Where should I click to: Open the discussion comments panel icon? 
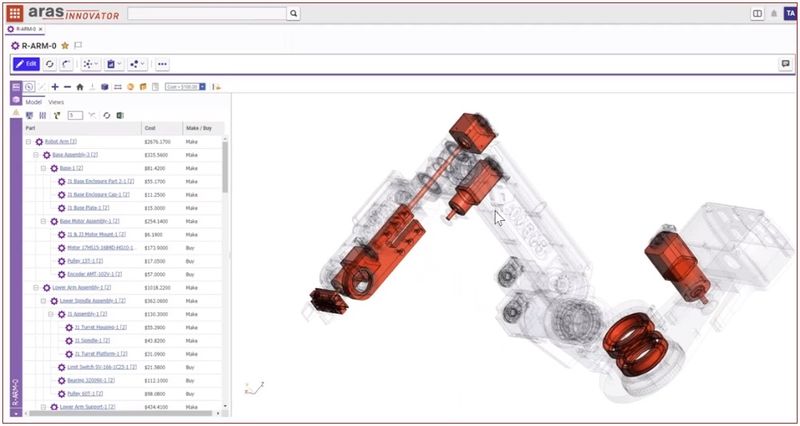(785, 63)
